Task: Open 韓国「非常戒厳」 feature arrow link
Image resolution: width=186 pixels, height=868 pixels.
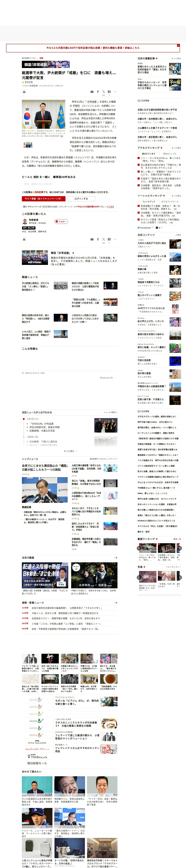Action: click(x=62, y=253)
